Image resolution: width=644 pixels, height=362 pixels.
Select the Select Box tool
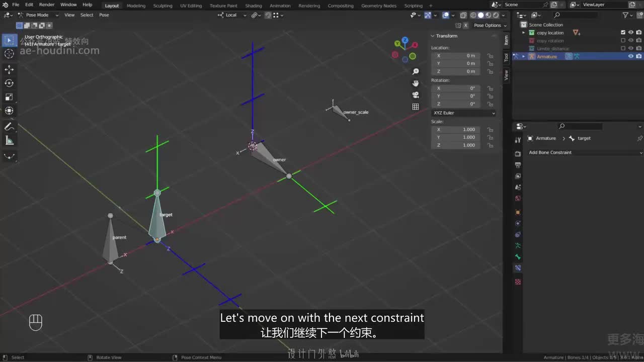[x=9, y=40]
